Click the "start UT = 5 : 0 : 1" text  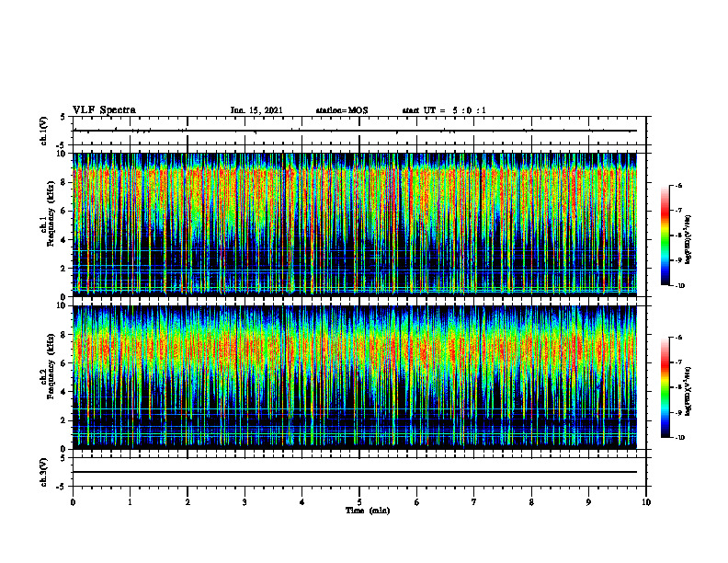coord(444,110)
